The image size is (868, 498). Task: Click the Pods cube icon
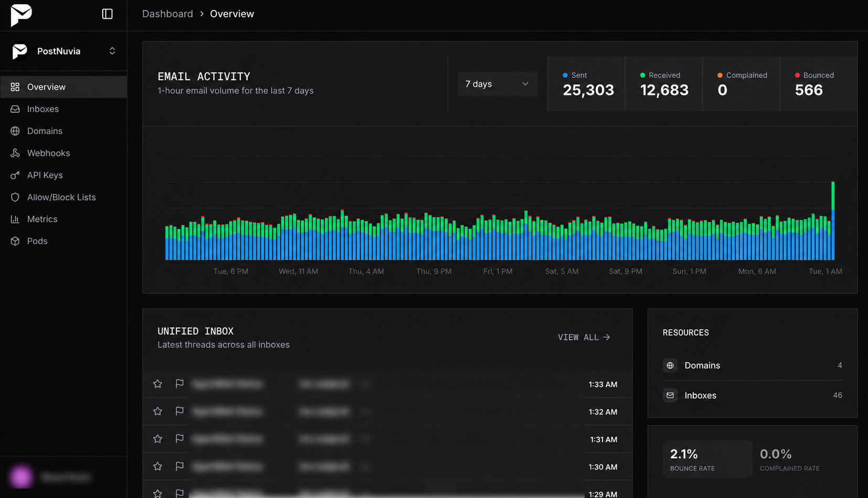[15, 241]
